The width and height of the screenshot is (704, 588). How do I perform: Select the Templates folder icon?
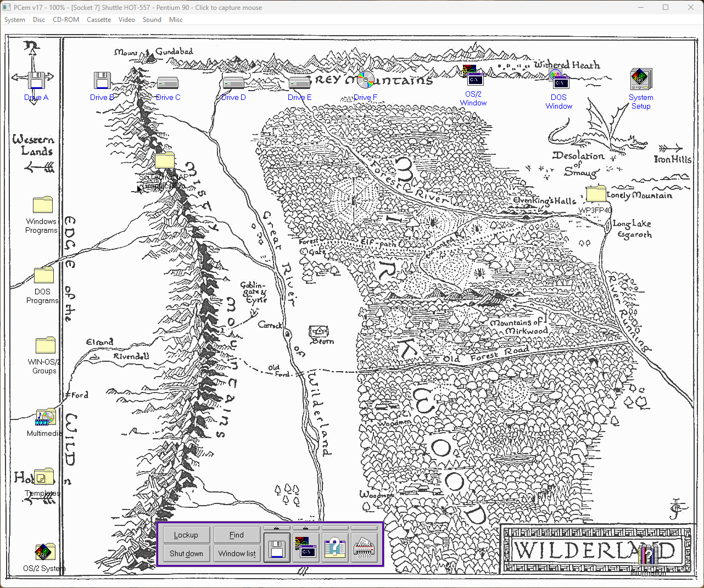44,477
